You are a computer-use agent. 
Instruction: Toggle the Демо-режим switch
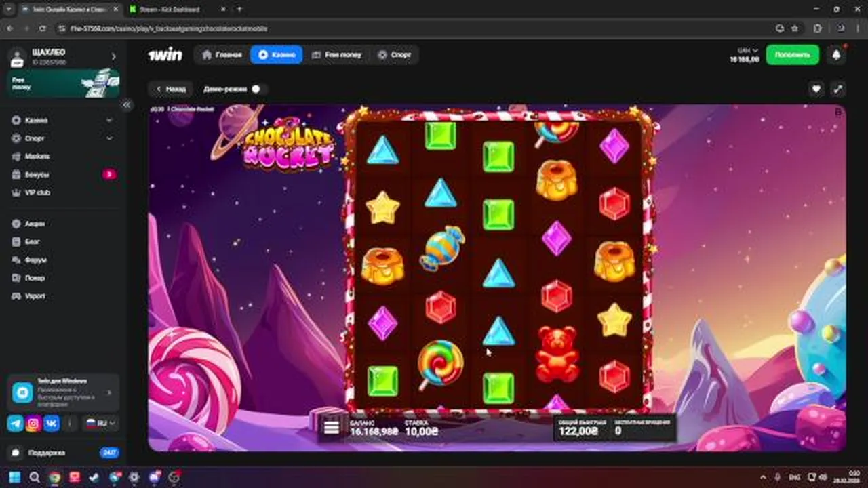click(256, 89)
